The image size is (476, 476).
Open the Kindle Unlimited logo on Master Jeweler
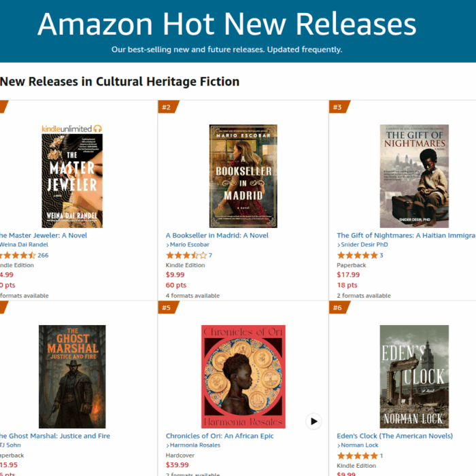point(72,129)
